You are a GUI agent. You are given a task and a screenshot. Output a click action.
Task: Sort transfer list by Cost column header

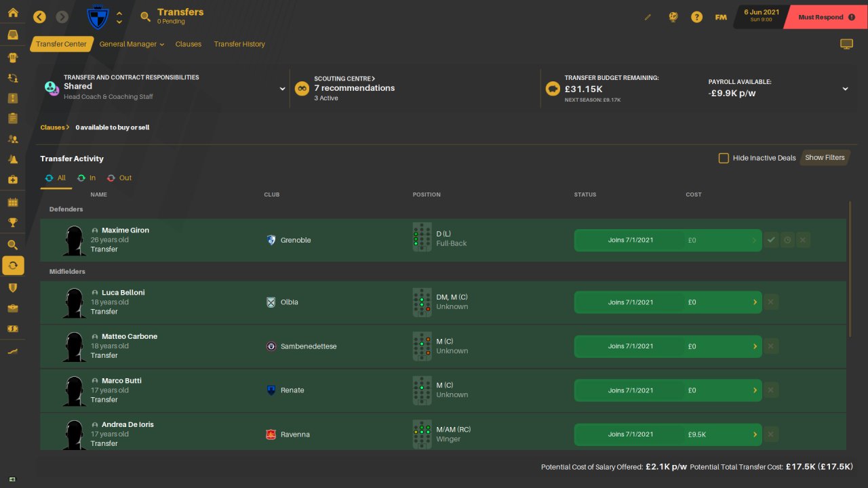[x=694, y=195]
